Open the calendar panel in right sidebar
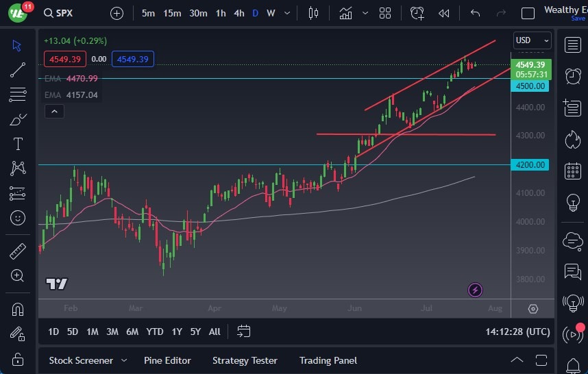This screenshot has width=588, height=374. pos(572,171)
